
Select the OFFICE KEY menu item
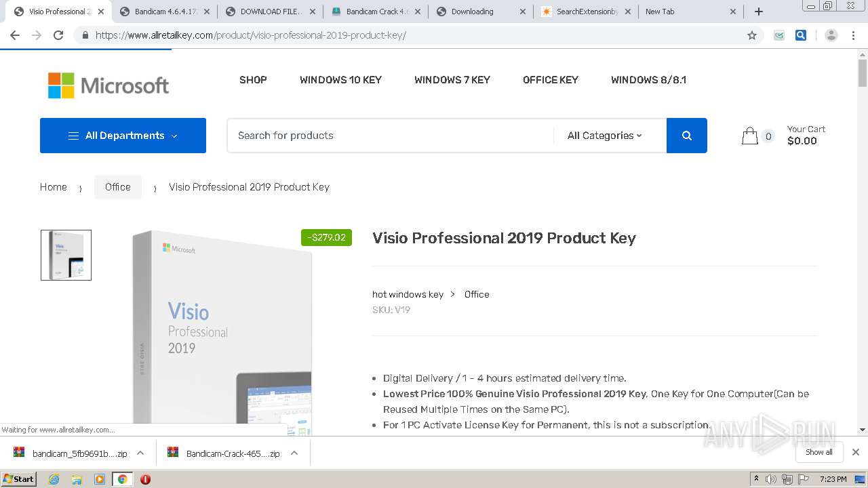pyautogui.click(x=550, y=80)
